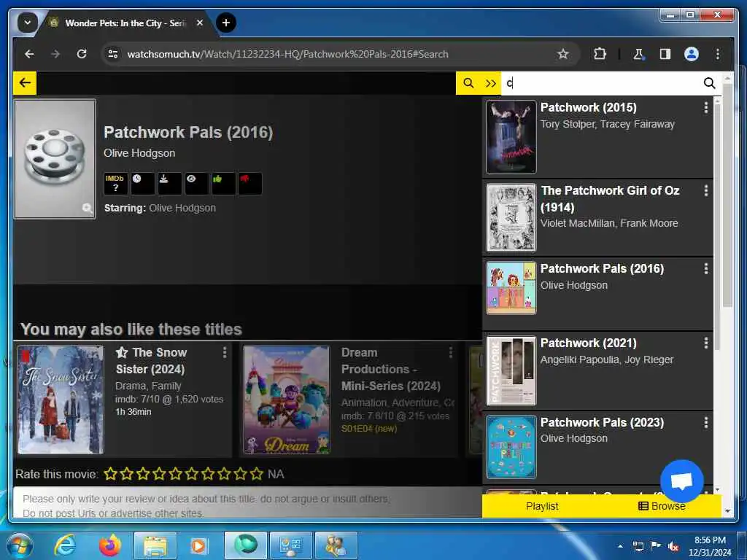This screenshot has width=747, height=560.
Task: Toggle the eye watched icon
Action: [196, 183]
